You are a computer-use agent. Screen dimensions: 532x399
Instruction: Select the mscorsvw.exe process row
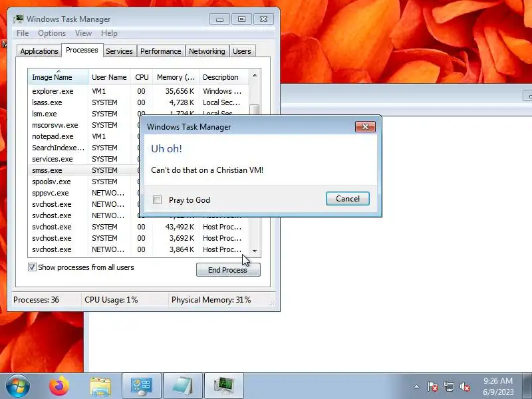(84, 125)
